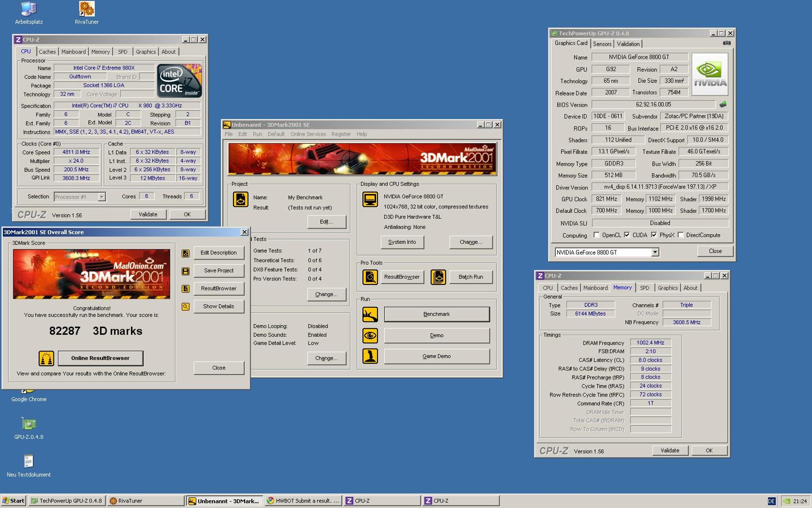Open the Help menu in 3DMark2001
Image resolution: width=812 pixels, height=508 pixels.
362,134
